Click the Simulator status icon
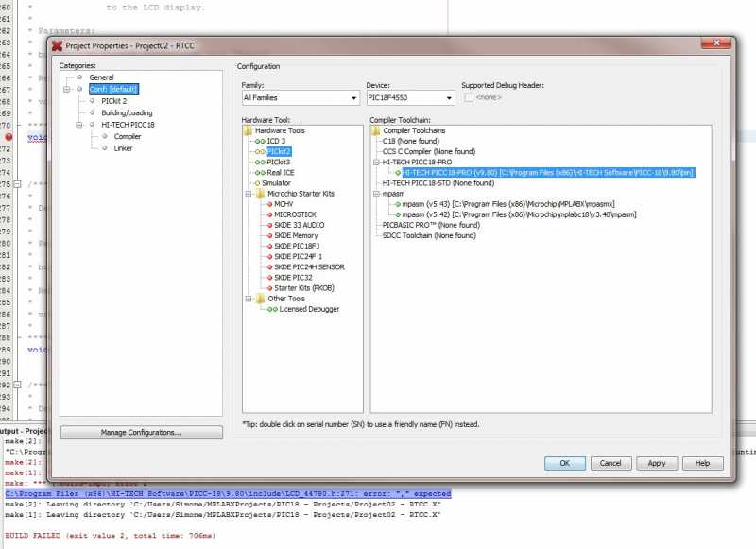 click(x=257, y=183)
